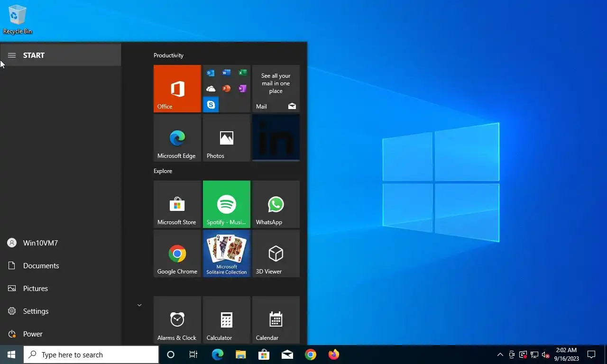Open Microsoft Store from the taskbar
607x364 pixels.
click(264, 355)
